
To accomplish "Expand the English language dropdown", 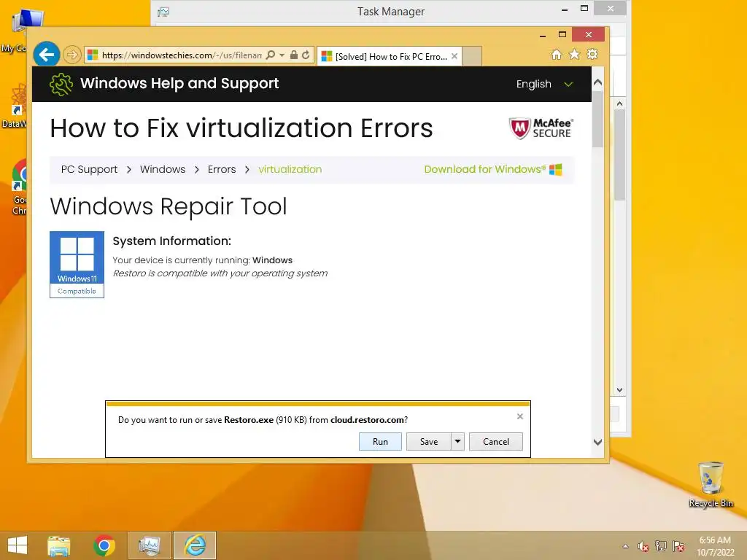I will click(x=544, y=85).
